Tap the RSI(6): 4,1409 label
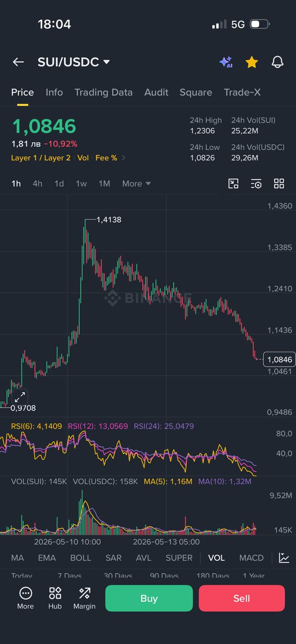 [36, 426]
